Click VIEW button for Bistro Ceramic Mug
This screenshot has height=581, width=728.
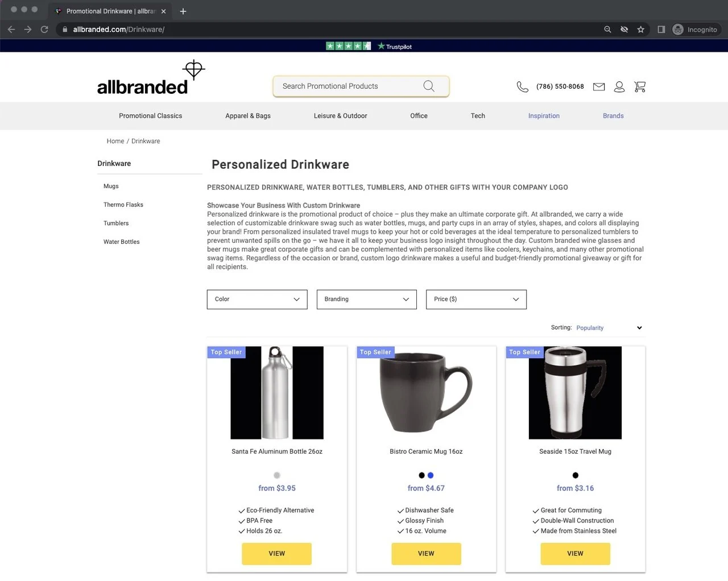[426, 554]
